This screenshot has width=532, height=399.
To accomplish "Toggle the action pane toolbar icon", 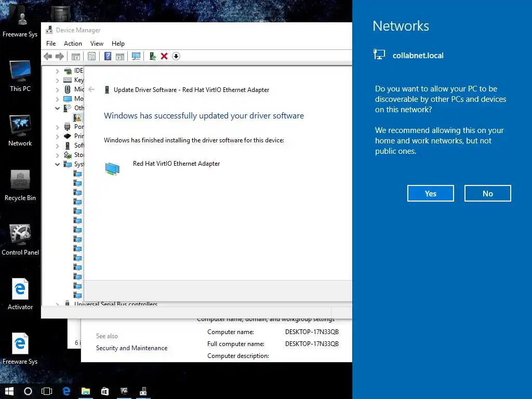I will pyautogui.click(x=120, y=56).
